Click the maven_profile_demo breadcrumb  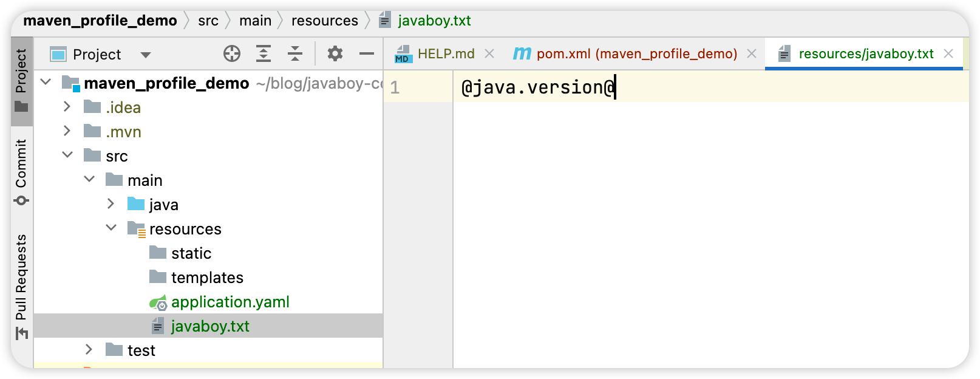100,21
